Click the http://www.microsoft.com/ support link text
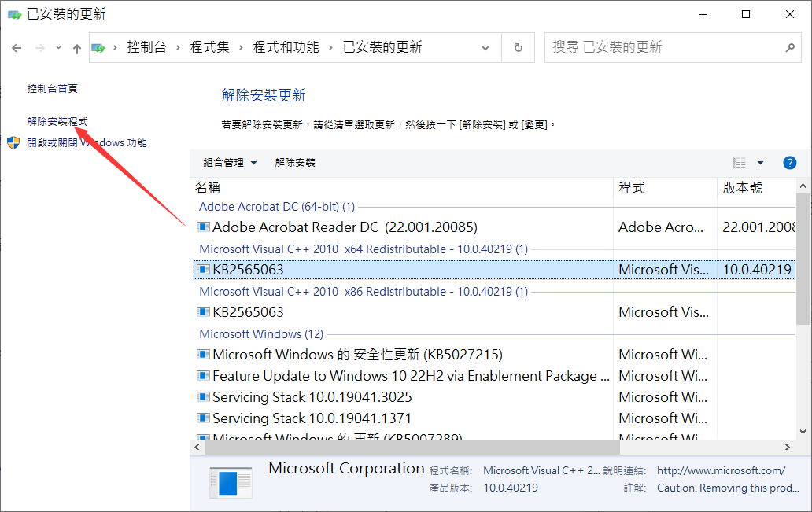812x512 pixels. pyautogui.click(x=722, y=470)
